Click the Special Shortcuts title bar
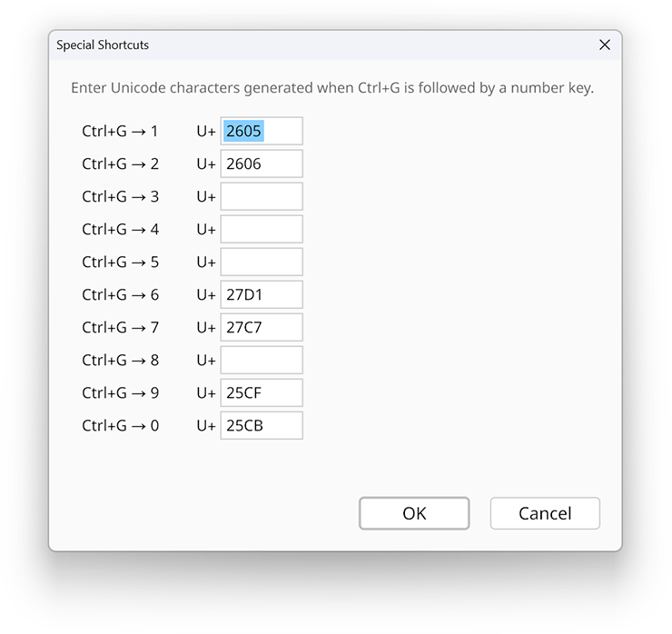Image resolution: width=672 pixels, height=634 pixels. pos(318,45)
